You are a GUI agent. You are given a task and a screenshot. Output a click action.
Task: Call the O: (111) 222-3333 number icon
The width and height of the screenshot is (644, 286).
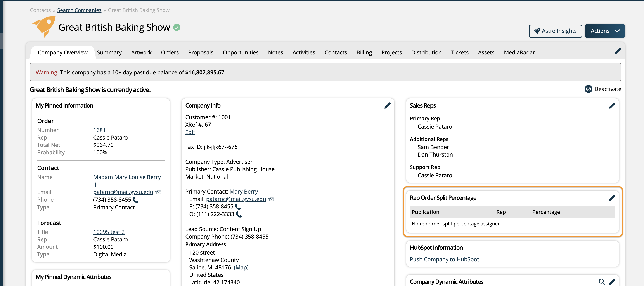click(x=239, y=214)
